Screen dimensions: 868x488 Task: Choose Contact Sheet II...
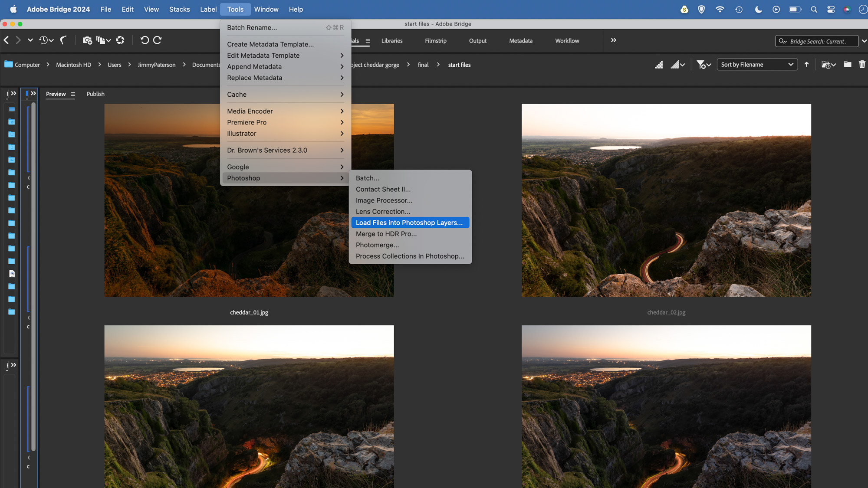pos(410,190)
